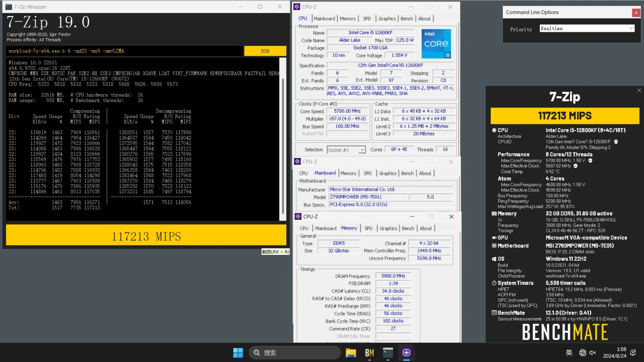644x362 pixels.
Task: Click the muted volume tray icon
Action: coord(593,353)
